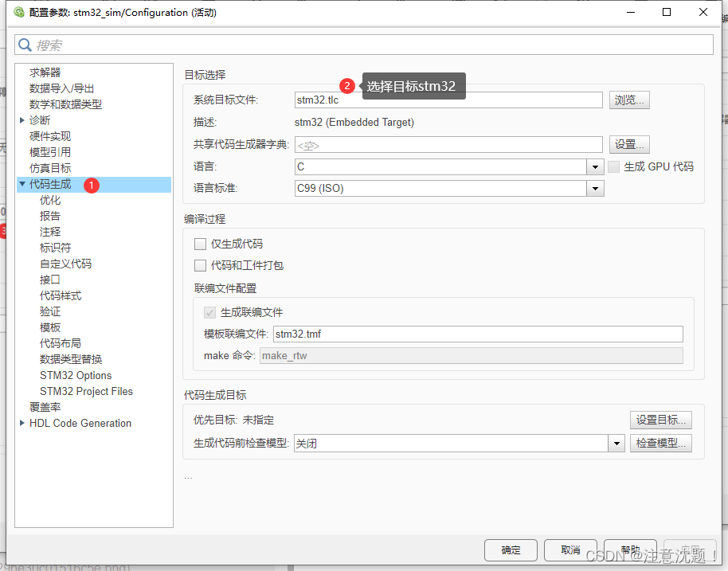This screenshot has width=728, height=571.
Task: Open the 语言 dropdown arrow
Action: click(x=595, y=166)
